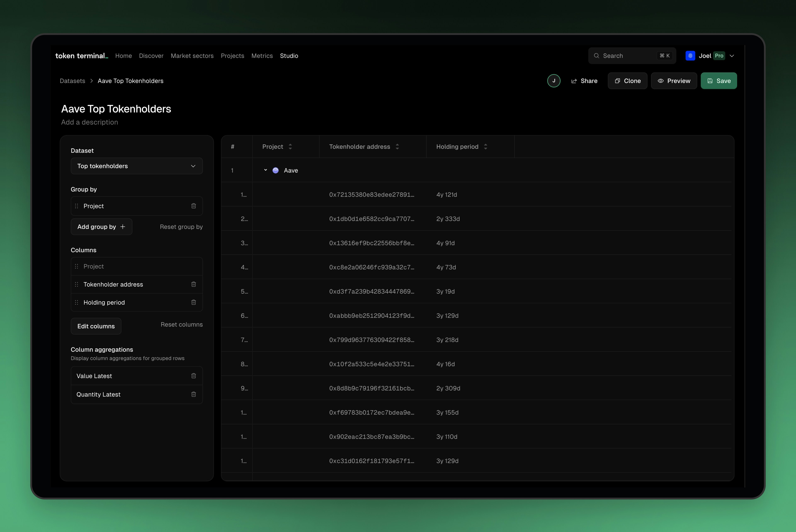Click the Share button
The image size is (796, 532).
(584, 81)
